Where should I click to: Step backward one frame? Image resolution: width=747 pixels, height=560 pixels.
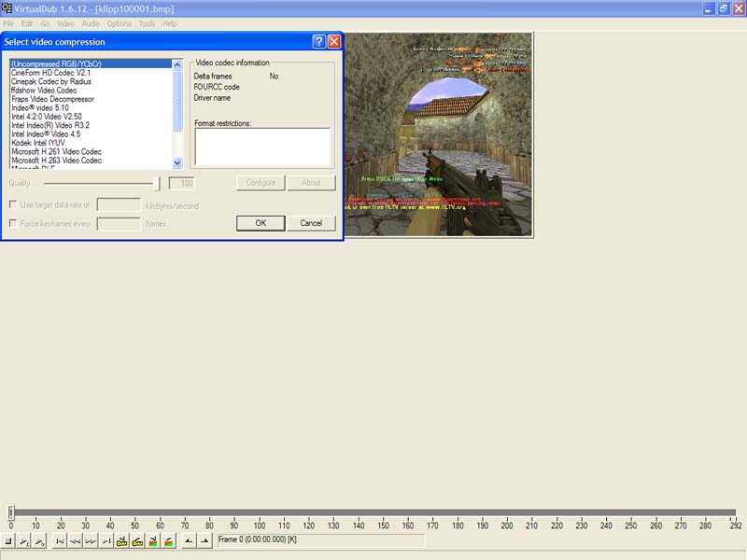point(75,541)
